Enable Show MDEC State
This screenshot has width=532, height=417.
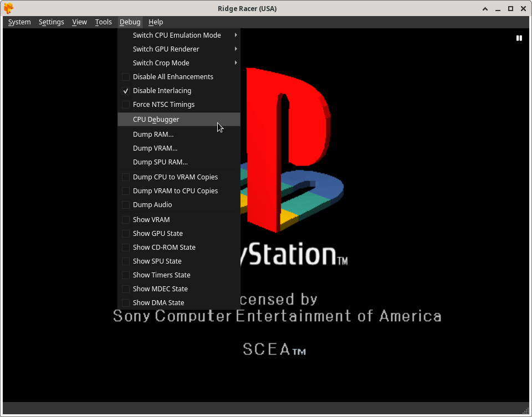pos(179,290)
